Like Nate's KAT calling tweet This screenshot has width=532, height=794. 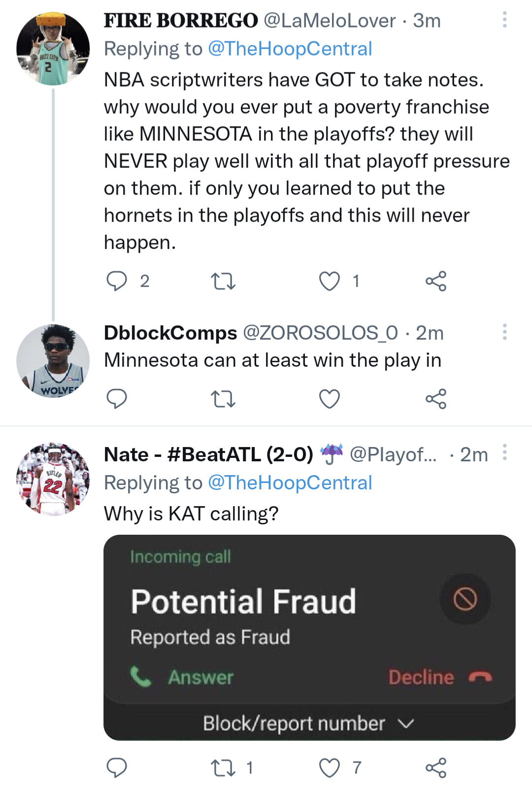330,767
